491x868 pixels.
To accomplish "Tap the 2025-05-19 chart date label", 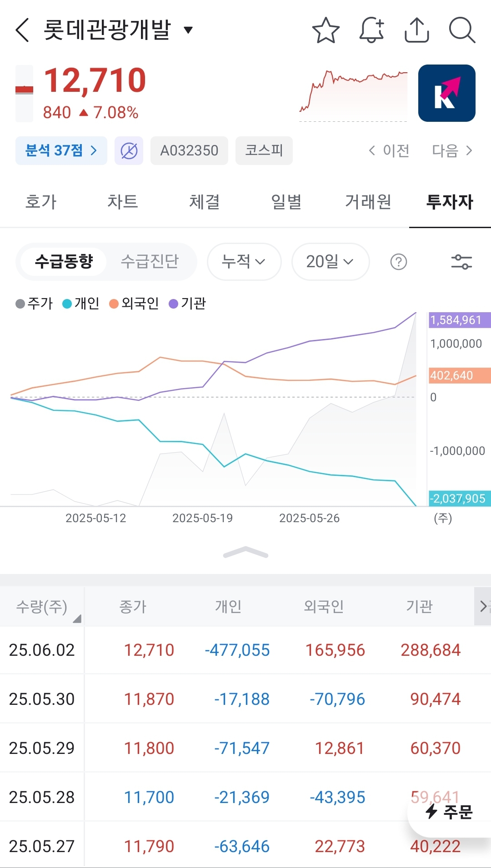I will coord(202,518).
